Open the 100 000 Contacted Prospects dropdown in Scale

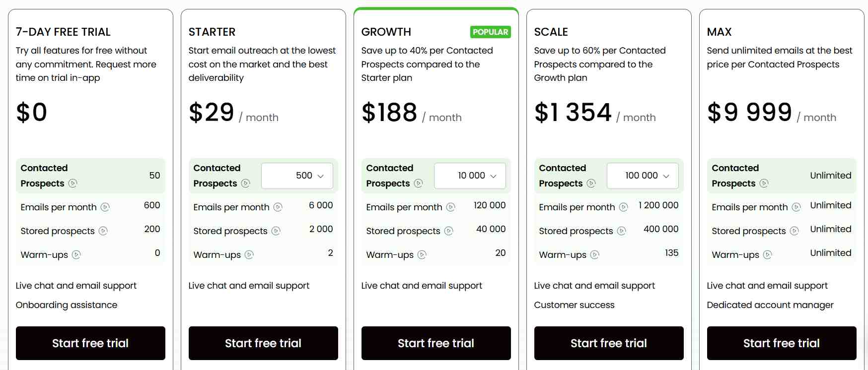pyautogui.click(x=643, y=176)
